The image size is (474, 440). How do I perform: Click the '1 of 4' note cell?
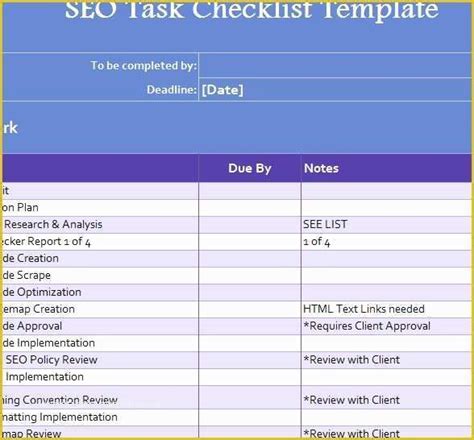pyautogui.click(x=386, y=242)
